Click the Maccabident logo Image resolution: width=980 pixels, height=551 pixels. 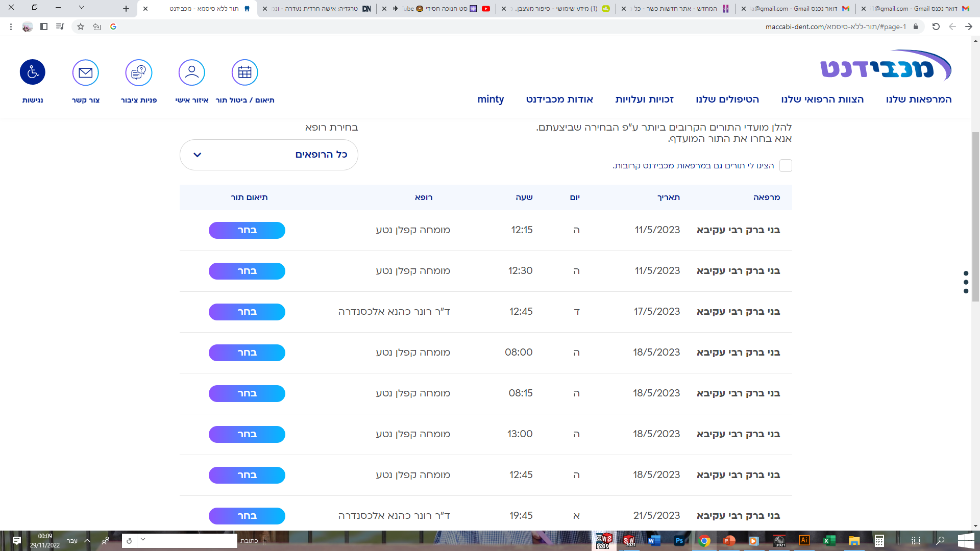(x=886, y=66)
